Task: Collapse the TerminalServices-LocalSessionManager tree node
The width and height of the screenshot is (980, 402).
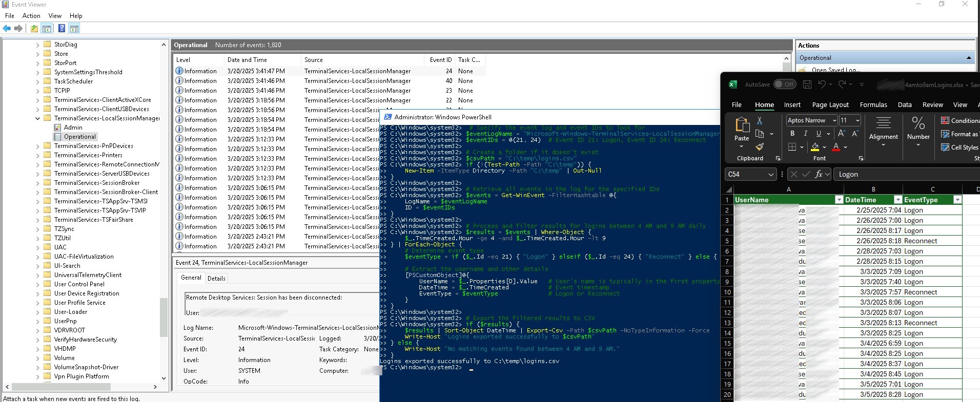Action: coord(37,118)
